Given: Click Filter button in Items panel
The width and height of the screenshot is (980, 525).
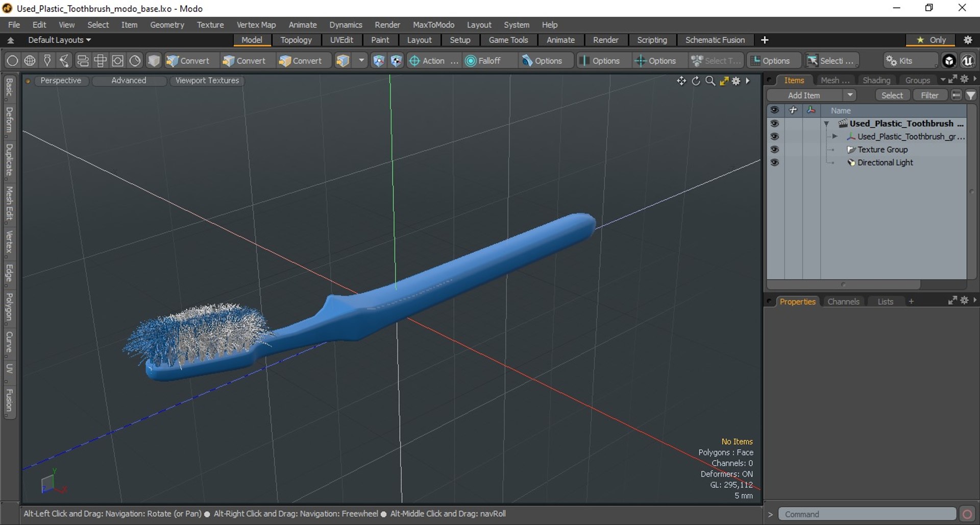Looking at the screenshot, I should [929, 96].
